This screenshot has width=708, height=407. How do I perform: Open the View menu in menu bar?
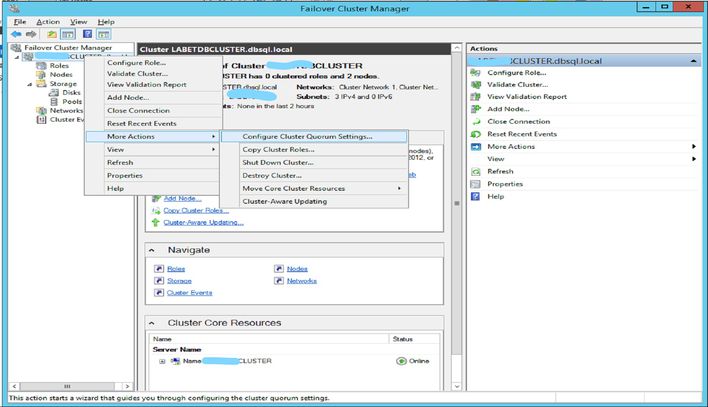(79, 22)
